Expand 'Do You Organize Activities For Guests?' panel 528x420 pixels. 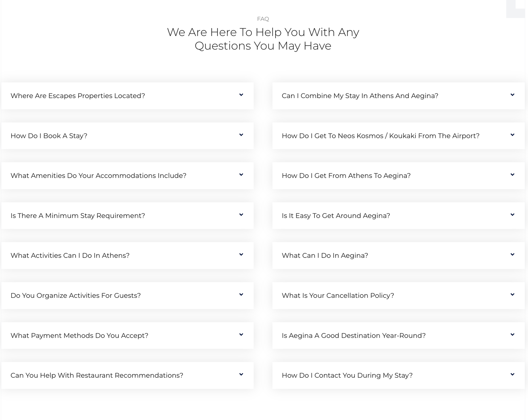point(76,296)
